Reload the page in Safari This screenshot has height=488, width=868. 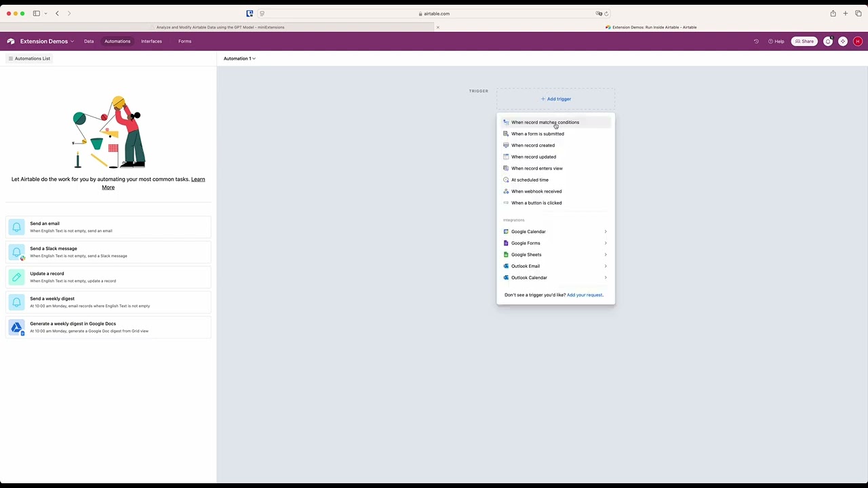pos(606,14)
